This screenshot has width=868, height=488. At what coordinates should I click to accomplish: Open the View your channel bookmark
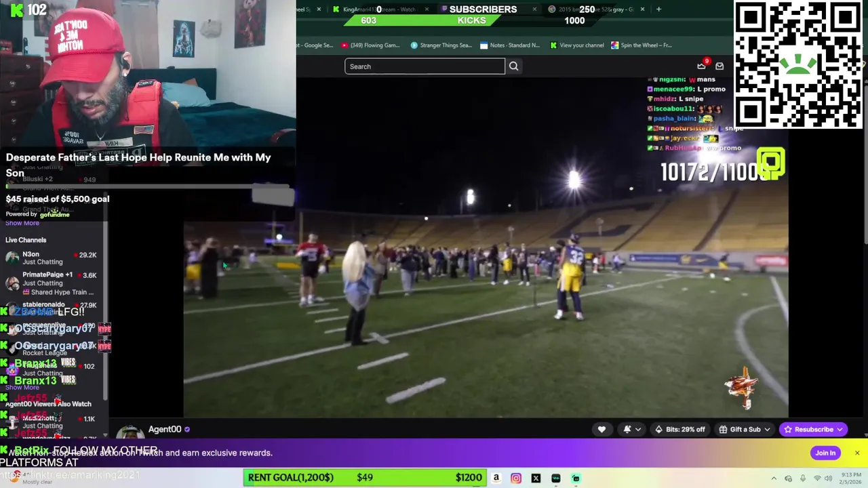[x=577, y=45]
